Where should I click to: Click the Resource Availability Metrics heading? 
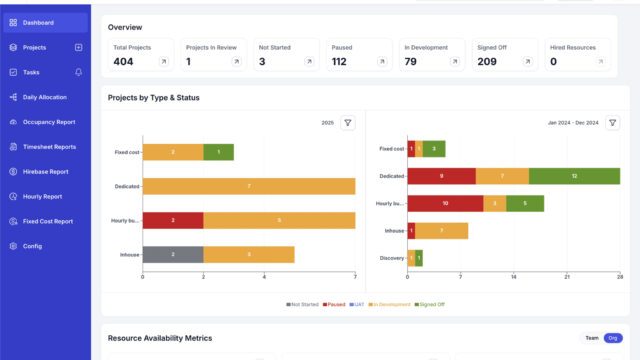coord(160,338)
